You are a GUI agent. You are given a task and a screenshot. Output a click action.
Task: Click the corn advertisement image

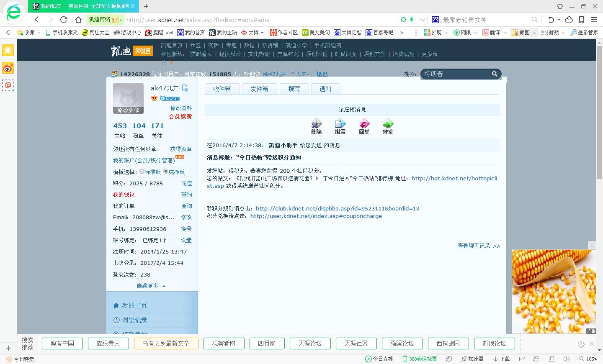click(x=554, y=292)
